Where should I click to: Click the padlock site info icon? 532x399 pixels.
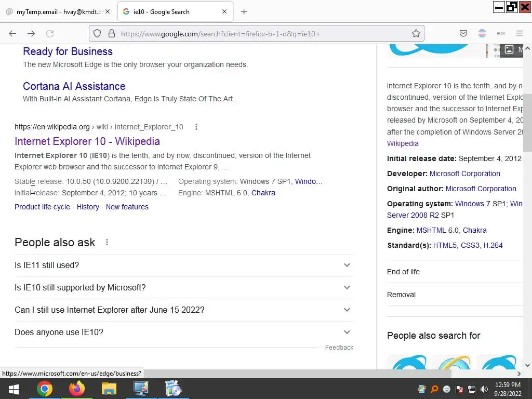click(112, 34)
